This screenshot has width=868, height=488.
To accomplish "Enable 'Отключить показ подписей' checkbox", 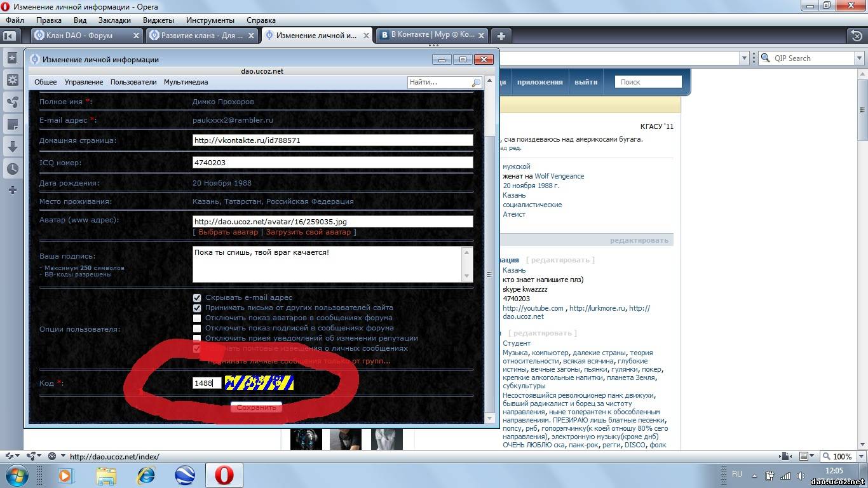I will coord(197,328).
